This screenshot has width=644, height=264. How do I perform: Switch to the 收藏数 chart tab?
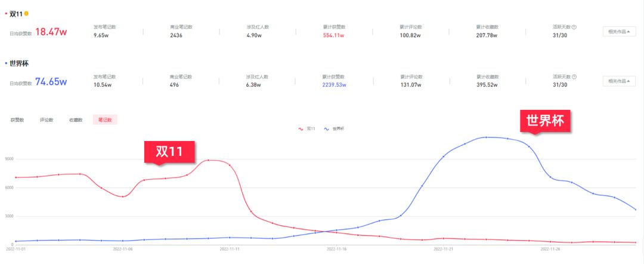pos(76,120)
